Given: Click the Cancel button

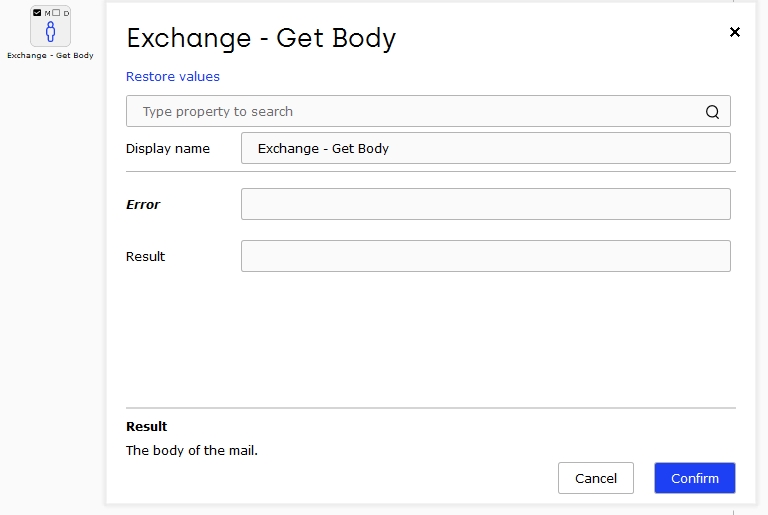Looking at the screenshot, I should coord(596,478).
